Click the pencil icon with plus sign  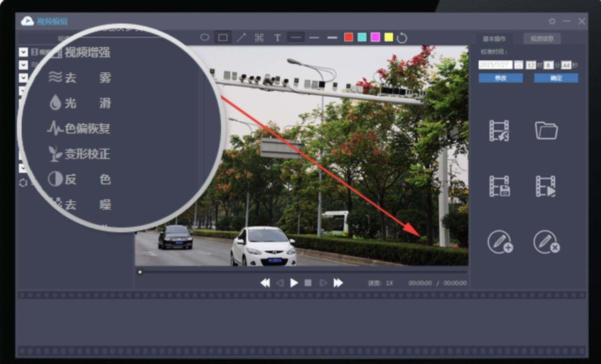point(499,242)
